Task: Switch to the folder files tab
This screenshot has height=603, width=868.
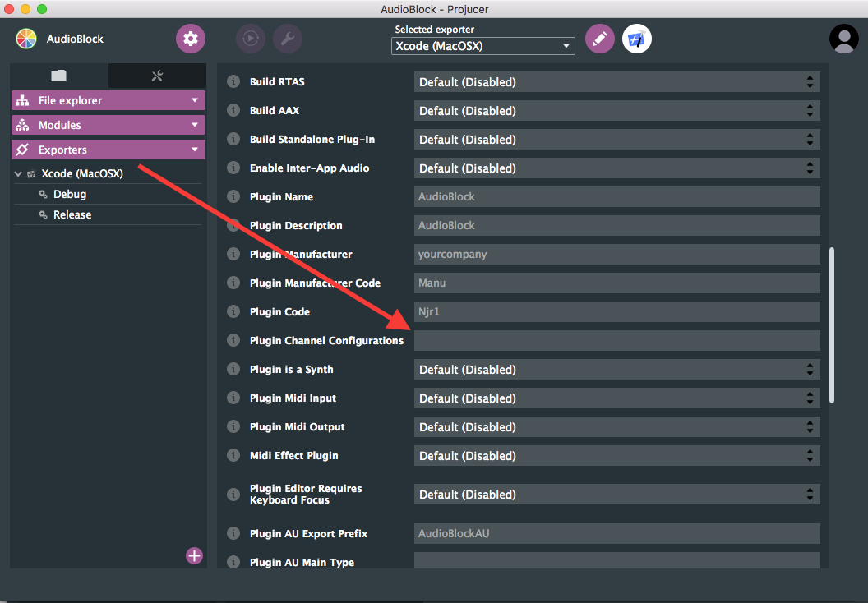Action: [x=58, y=76]
